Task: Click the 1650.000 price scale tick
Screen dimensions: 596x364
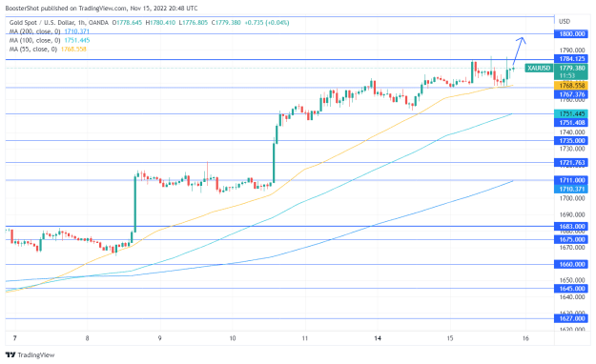Action: pyautogui.click(x=572, y=280)
